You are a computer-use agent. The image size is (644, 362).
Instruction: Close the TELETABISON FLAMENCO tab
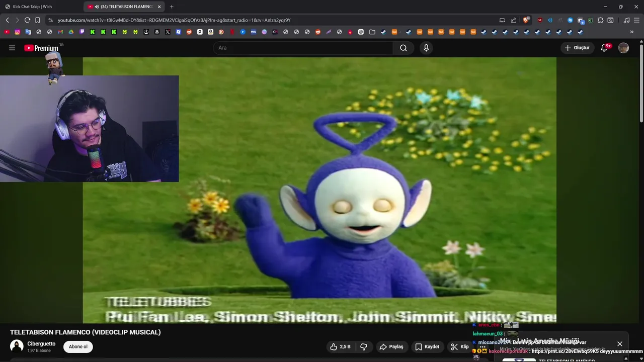click(x=159, y=7)
